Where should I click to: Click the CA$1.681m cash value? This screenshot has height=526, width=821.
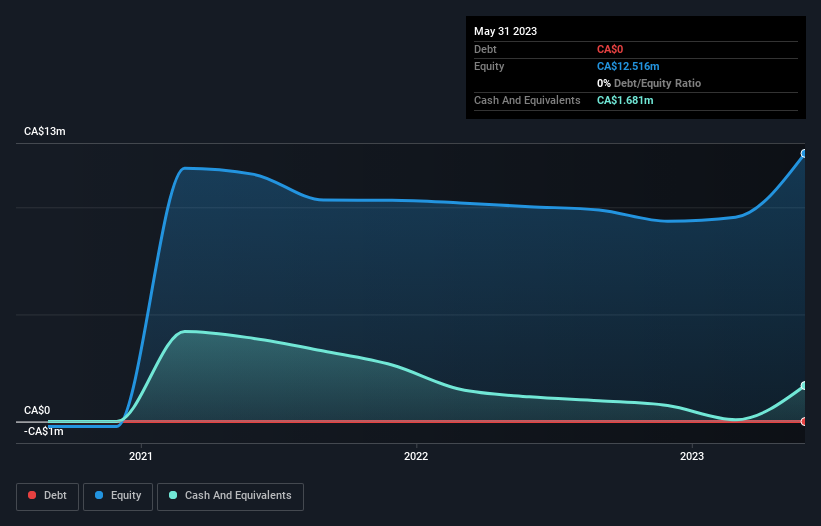point(625,100)
